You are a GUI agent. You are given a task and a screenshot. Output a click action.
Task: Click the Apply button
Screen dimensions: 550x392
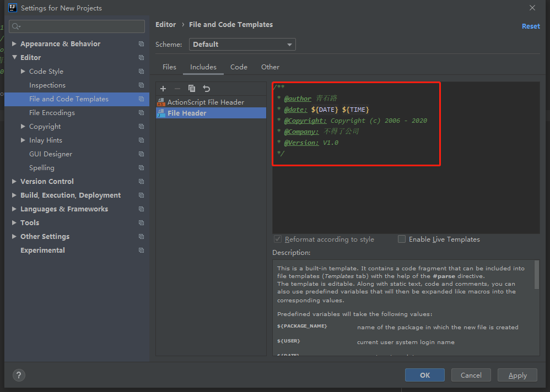click(517, 375)
